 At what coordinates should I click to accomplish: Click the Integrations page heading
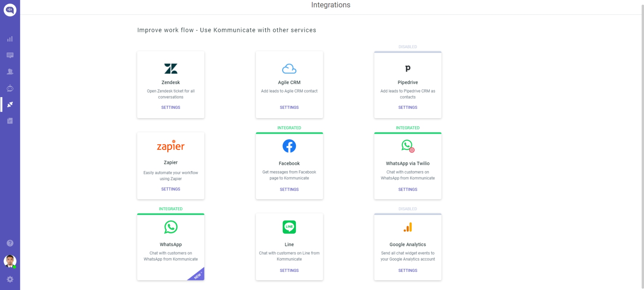click(331, 5)
